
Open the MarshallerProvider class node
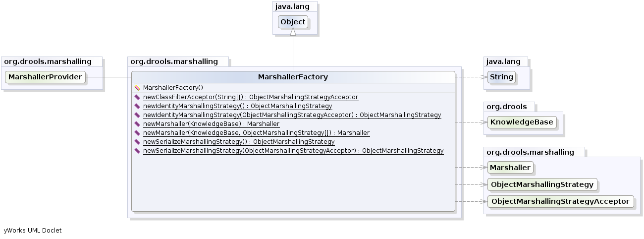[45, 77]
